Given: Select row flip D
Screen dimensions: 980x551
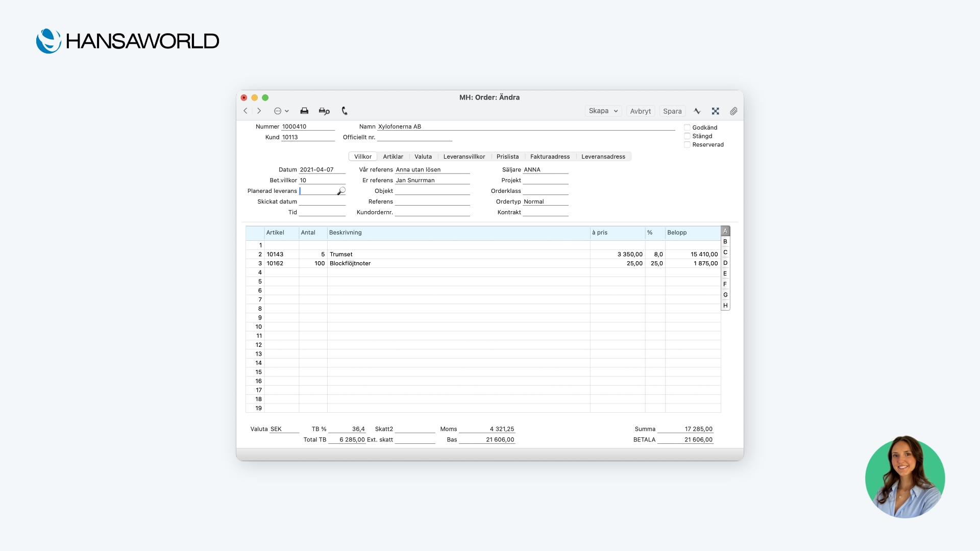Looking at the screenshot, I should [725, 263].
